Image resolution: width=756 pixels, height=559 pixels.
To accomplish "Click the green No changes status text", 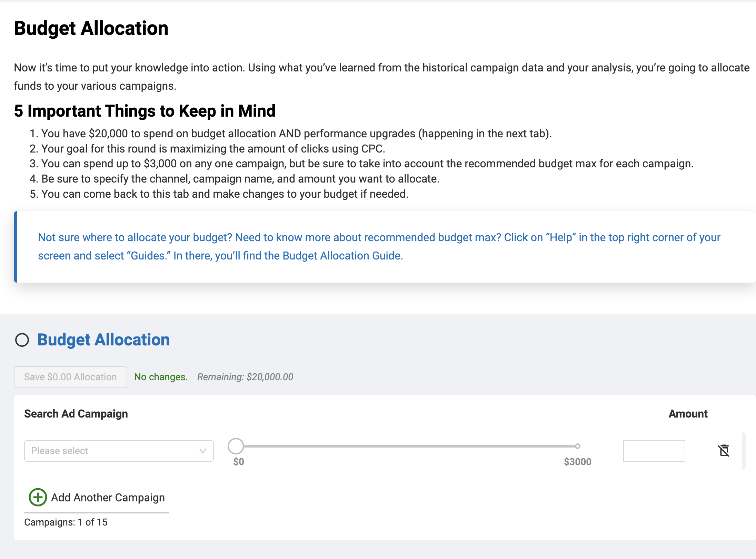I will [161, 377].
